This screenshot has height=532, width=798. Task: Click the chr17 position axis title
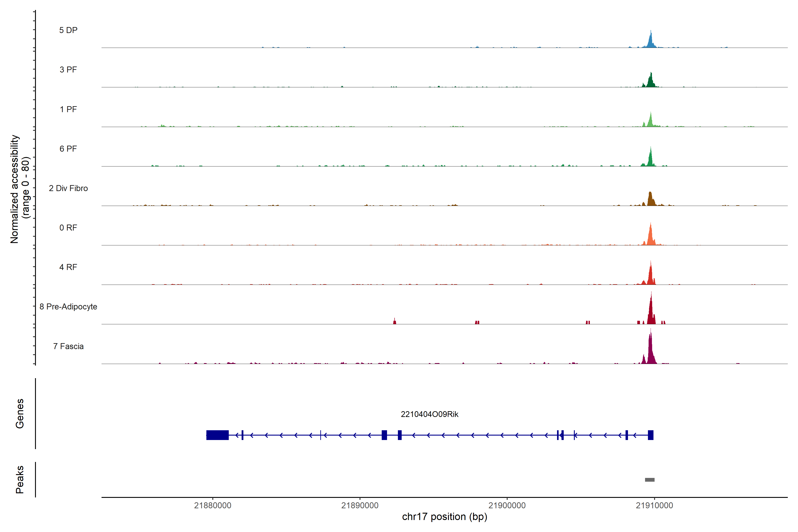pos(444,517)
